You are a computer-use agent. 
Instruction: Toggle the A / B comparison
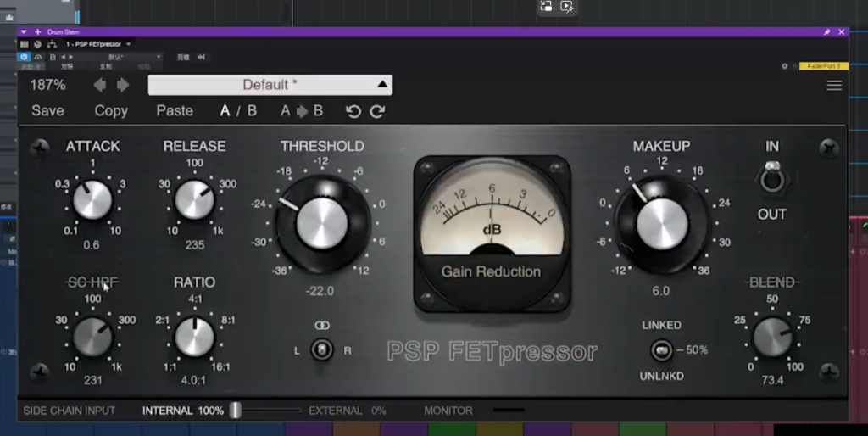point(238,111)
